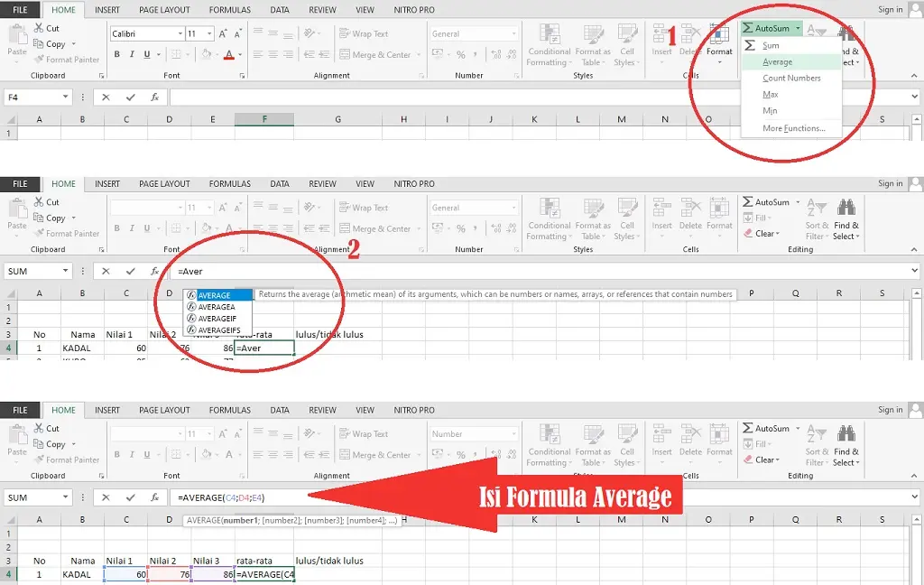Viewport: 924px width, 585px height.
Task: Collapse the ribbon using the top window's chevron
Action: 914,76
